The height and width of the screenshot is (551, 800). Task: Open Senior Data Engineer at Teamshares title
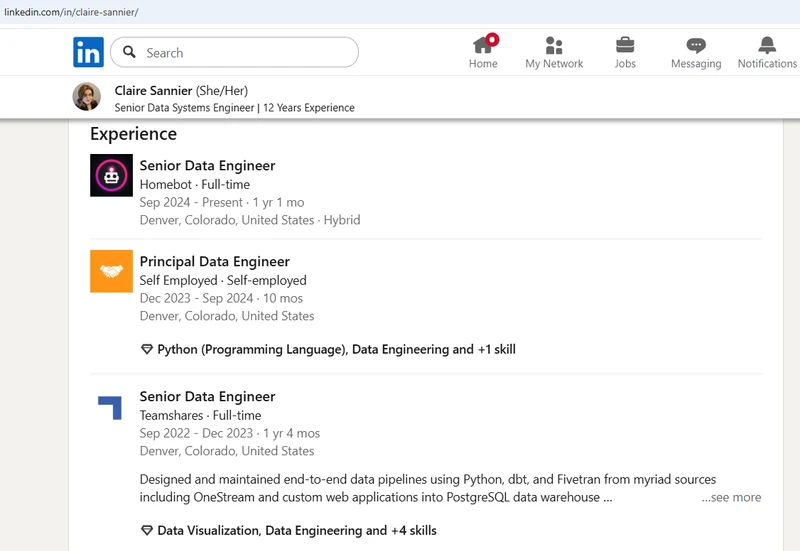click(207, 397)
